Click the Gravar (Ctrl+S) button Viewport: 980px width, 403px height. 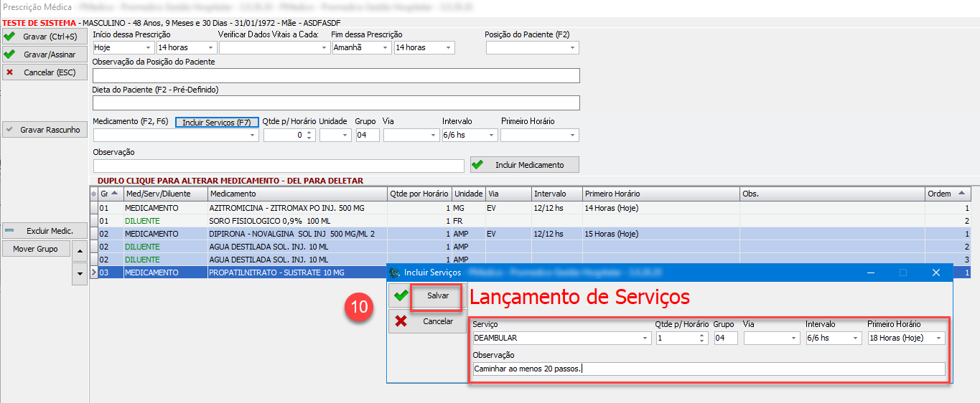45,37
